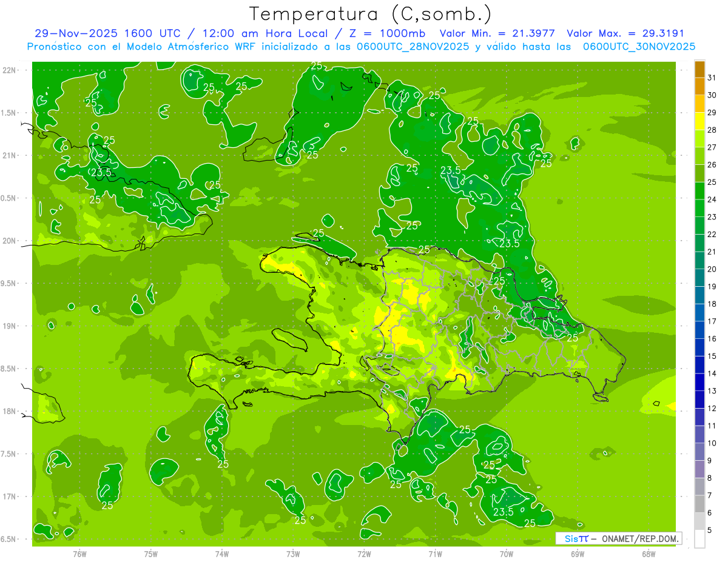Click the '68W' longitude axis label
Image resolution: width=728 pixels, height=562 pixels.
[649, 554]
